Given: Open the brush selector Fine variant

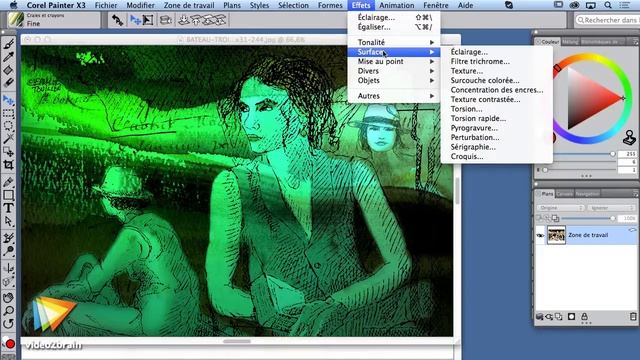Looking at the screenshot, I should click(54, 20).
